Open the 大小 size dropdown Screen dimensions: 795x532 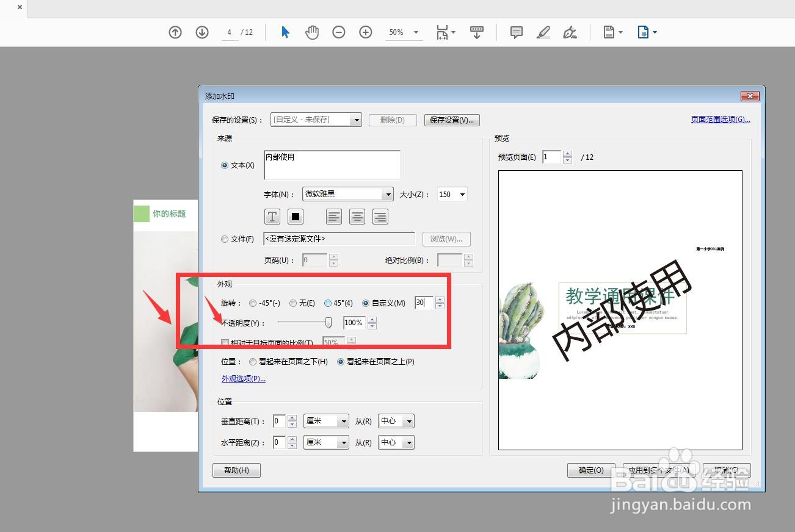pyautogui.click(x=452, y=194)
